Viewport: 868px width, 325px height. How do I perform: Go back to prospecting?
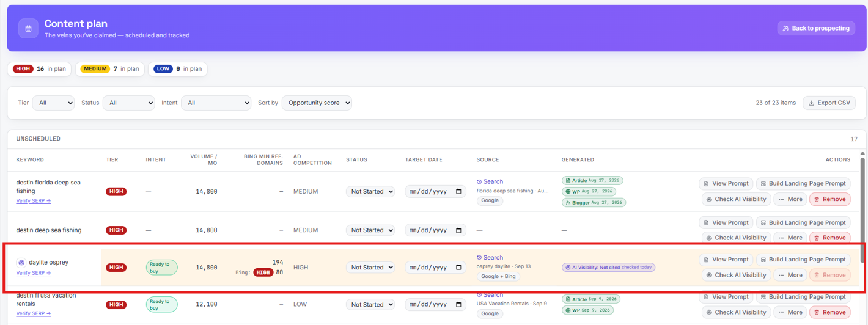(x=816, y=28)
